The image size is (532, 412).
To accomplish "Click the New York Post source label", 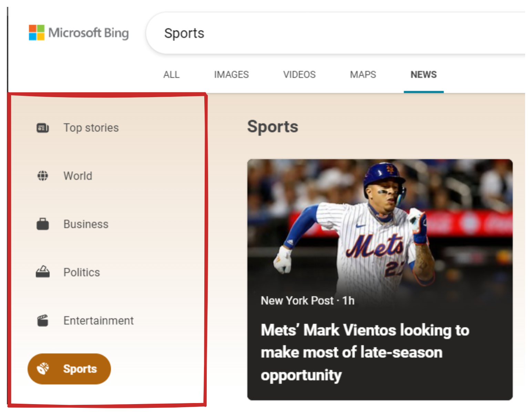I will (297, 301).
